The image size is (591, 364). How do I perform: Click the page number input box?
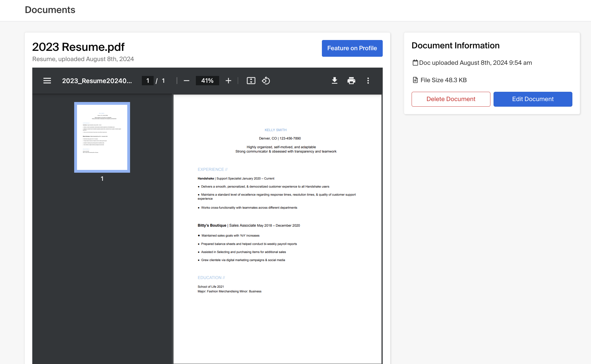[x=147, y=81]
